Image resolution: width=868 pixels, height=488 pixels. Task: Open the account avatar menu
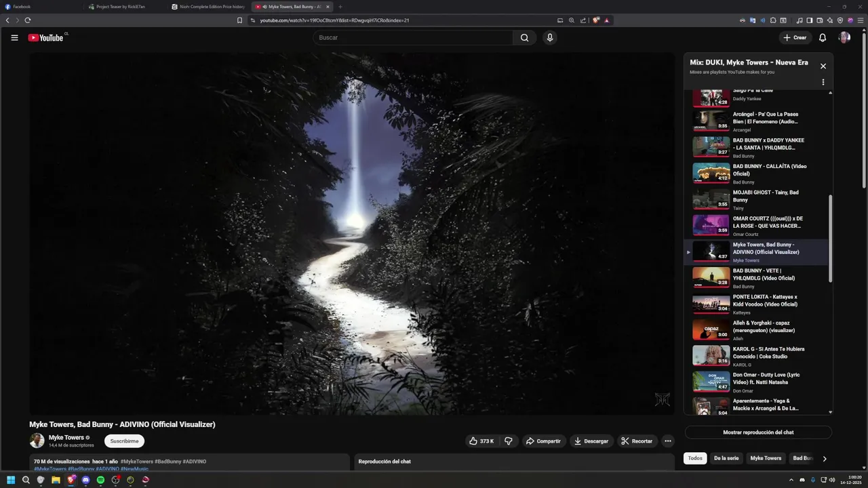tap(844, 38)
